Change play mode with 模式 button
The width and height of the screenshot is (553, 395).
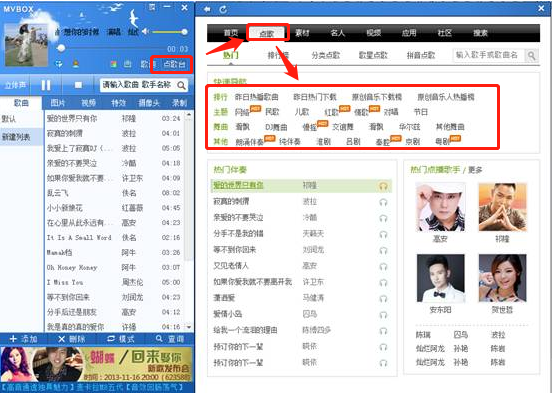121,339
